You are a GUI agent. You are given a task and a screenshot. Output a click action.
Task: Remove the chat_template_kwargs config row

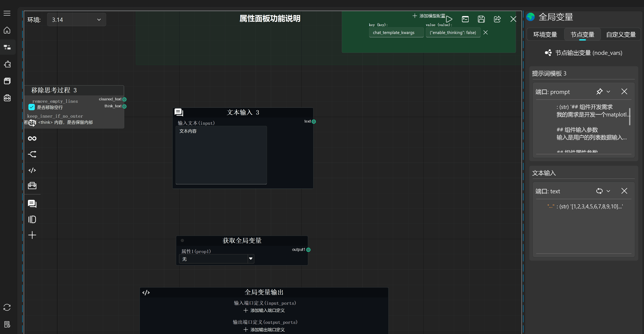pyautogui.click(x=485, y=33)
